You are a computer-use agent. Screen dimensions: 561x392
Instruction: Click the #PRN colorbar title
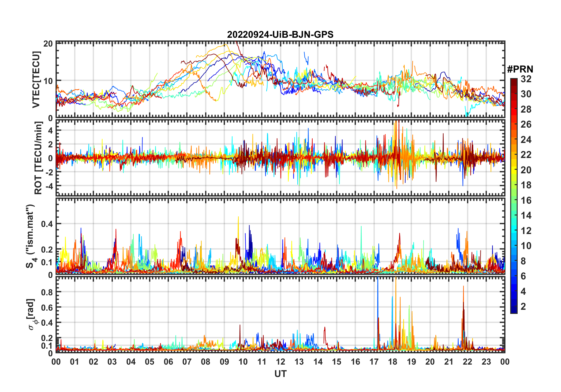click(520, 69)
